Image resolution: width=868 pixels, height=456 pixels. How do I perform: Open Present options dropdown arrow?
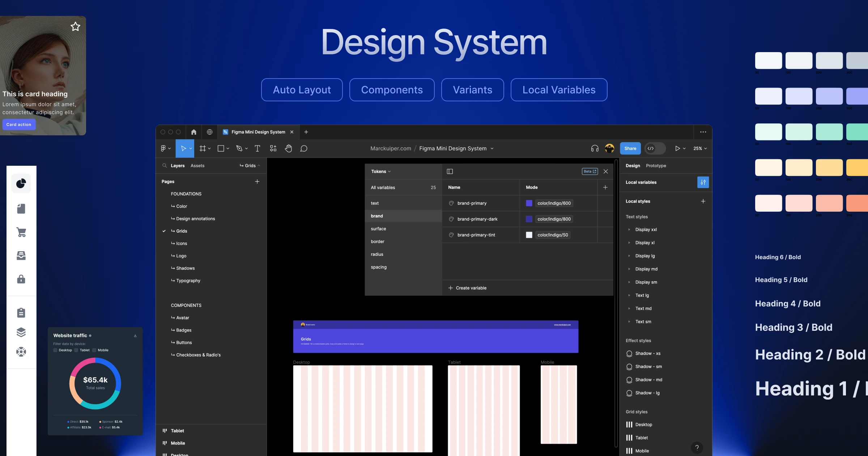click(x=684, y=149)
